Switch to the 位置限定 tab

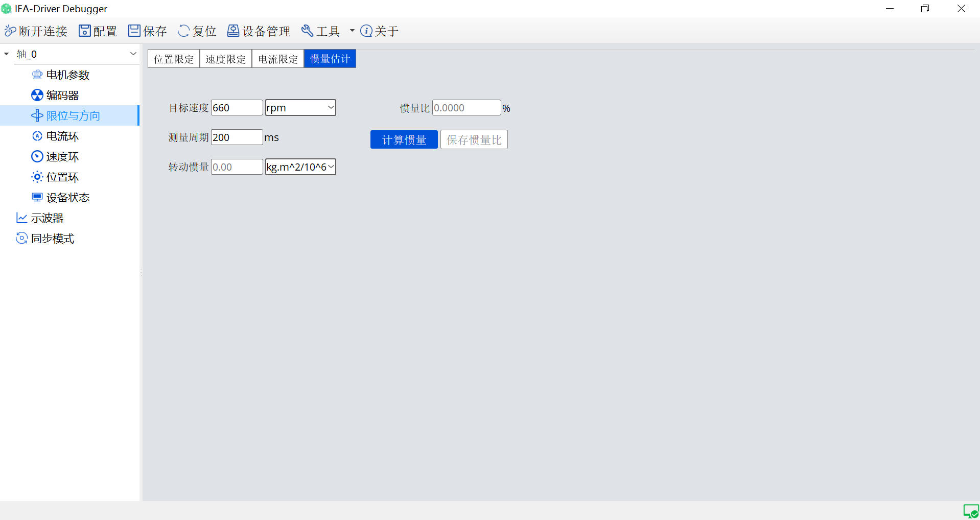point(174,59)
